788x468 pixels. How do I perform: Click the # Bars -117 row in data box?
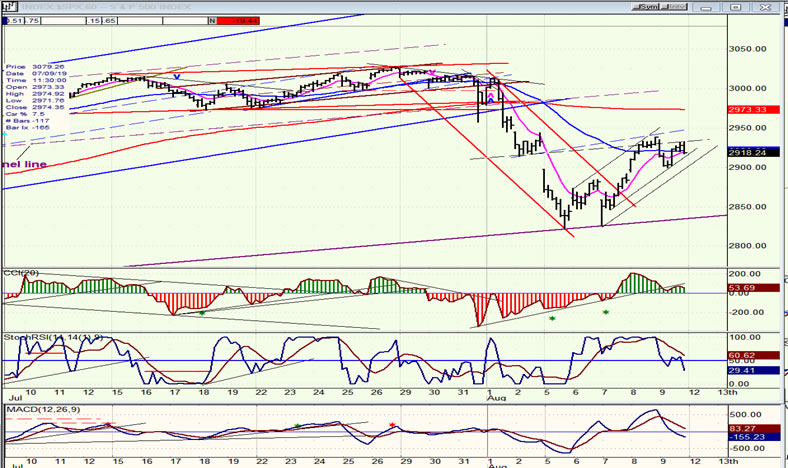(28, 121)
